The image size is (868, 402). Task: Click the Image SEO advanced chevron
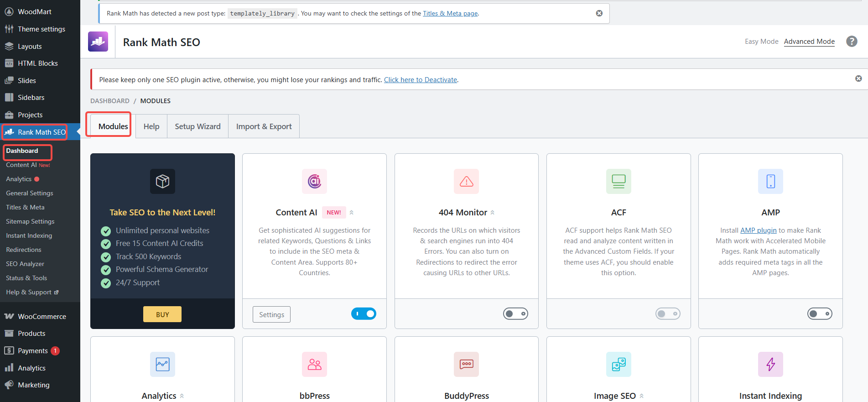[x=641, y=396]
